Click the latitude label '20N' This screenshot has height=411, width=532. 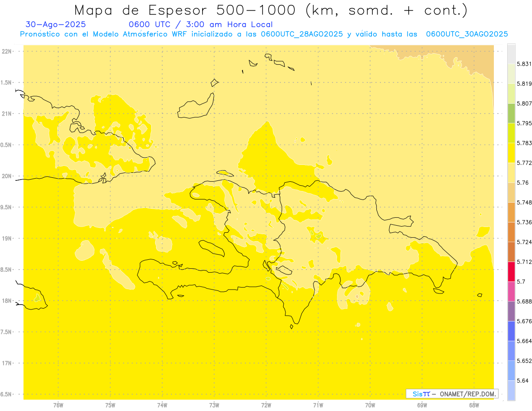click(8, 176)
